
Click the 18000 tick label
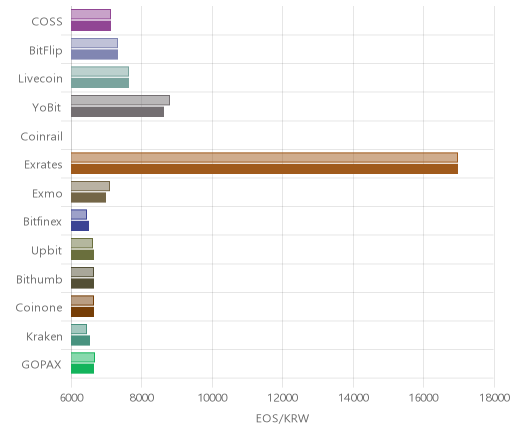coord(494,398)
